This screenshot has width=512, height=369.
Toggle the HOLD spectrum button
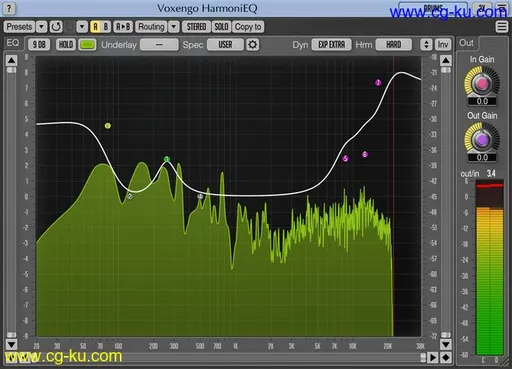click(66, 44)
